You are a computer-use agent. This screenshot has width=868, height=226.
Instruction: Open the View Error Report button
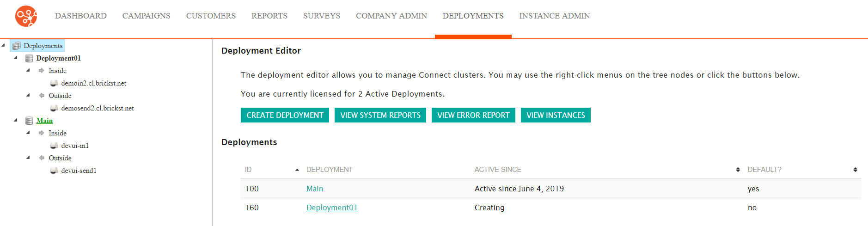click(x=473, y=115)
